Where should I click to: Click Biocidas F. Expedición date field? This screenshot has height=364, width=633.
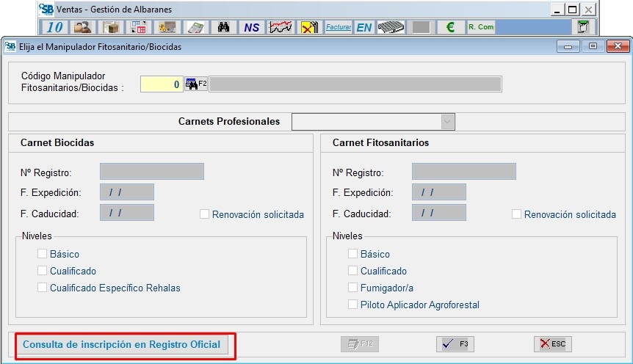pos(127,192)
